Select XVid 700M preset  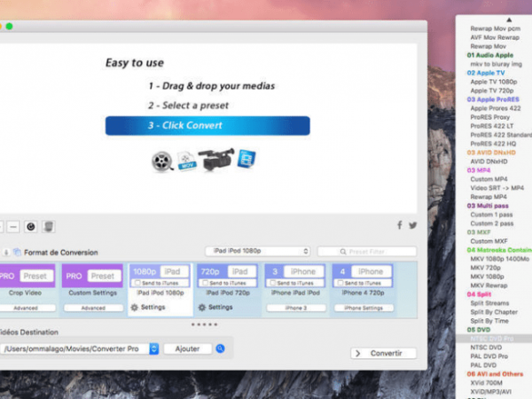click(x=486, y=383)
